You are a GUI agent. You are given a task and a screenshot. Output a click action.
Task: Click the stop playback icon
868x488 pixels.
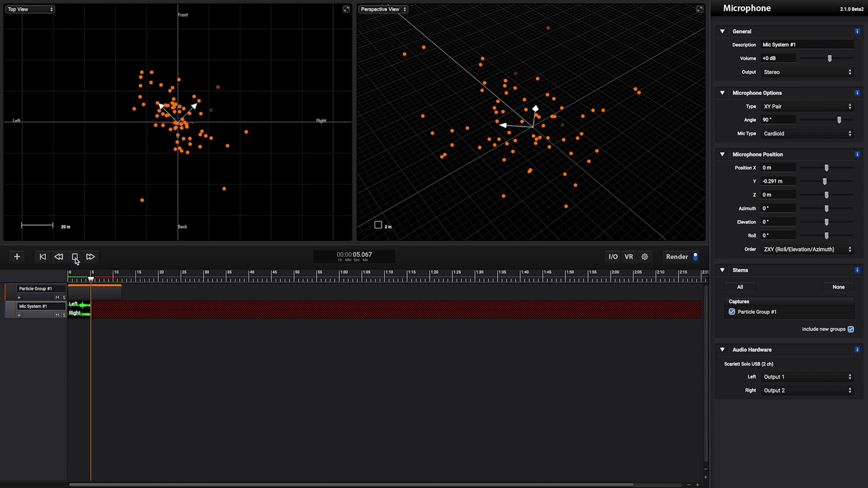[x=75, y=256]
